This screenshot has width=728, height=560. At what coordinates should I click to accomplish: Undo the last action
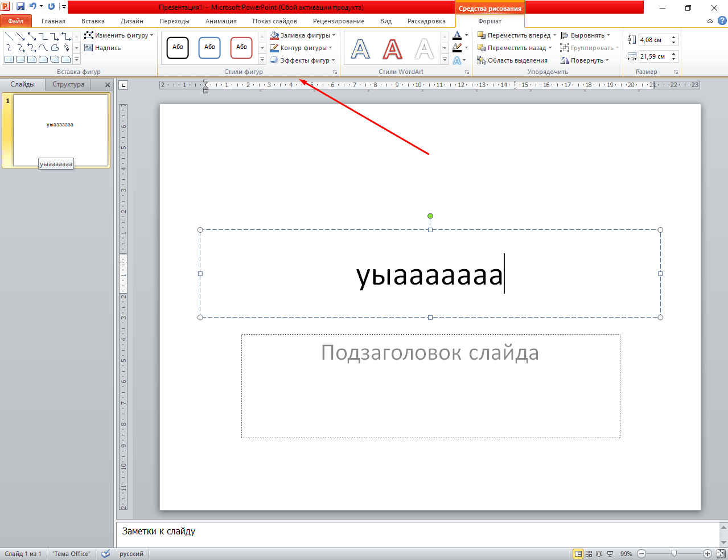32,7
